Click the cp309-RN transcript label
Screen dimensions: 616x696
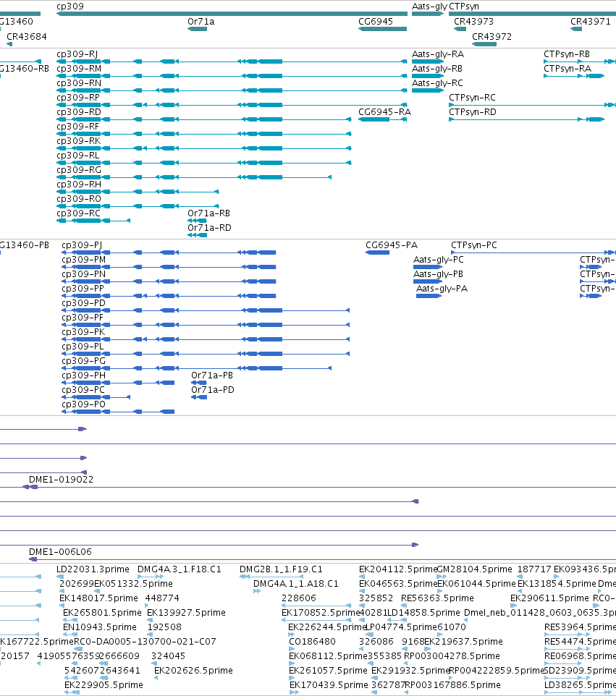79,83
